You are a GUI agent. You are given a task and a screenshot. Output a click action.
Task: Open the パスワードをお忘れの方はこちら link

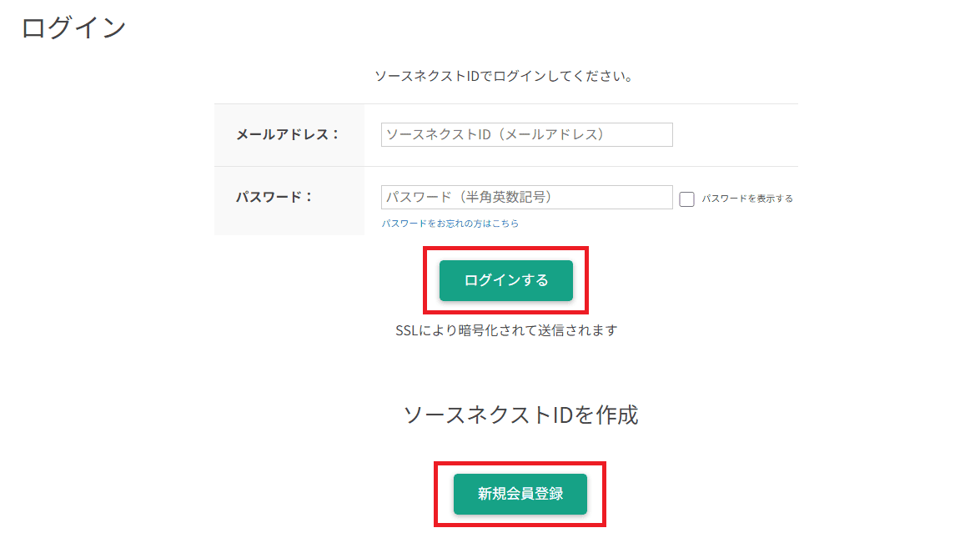tap(450, 223)
